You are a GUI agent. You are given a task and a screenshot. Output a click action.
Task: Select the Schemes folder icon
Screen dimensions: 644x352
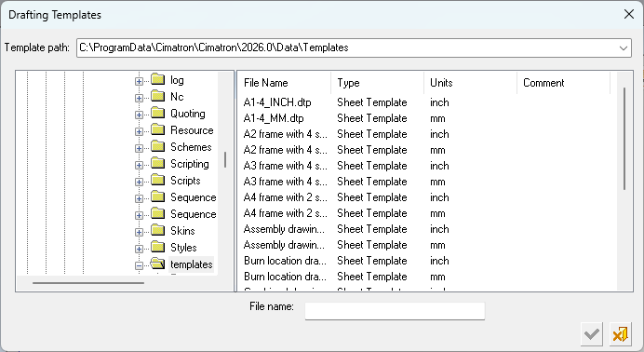(157, 146)
